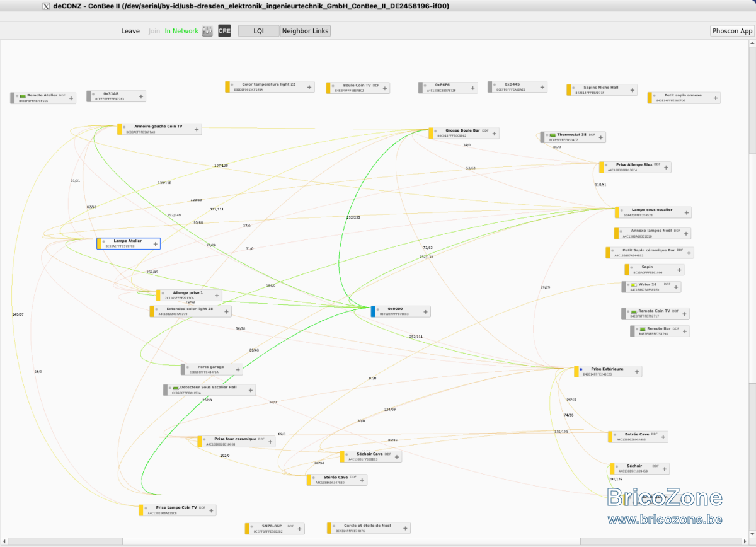Viewport: 756px width, 547px height.
Task: Open the Phoscon App button
Action: coord(733,31)
